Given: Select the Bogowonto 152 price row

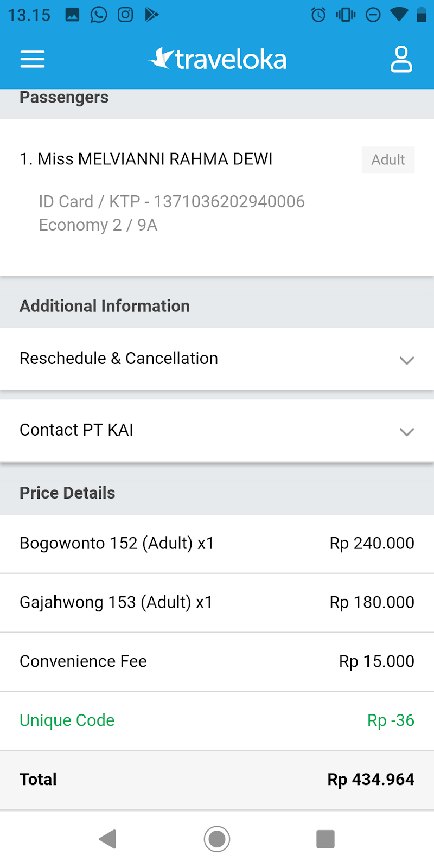Looking at the screenshot, I should [x=217, y=544].
